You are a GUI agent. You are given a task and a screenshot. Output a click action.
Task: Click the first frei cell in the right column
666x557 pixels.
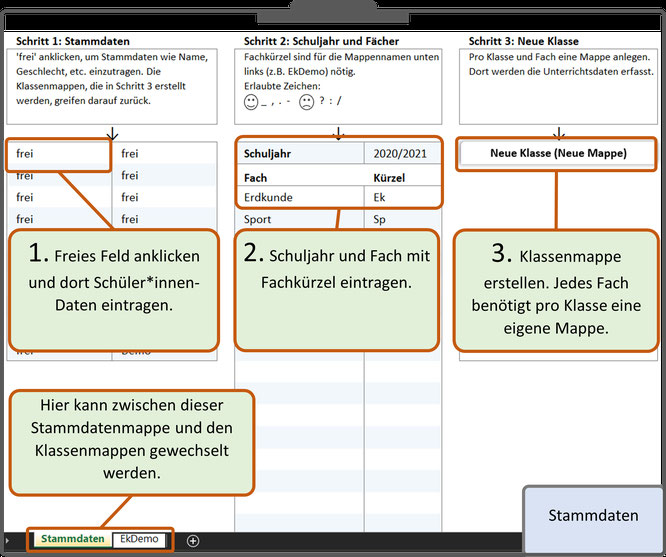164,153
